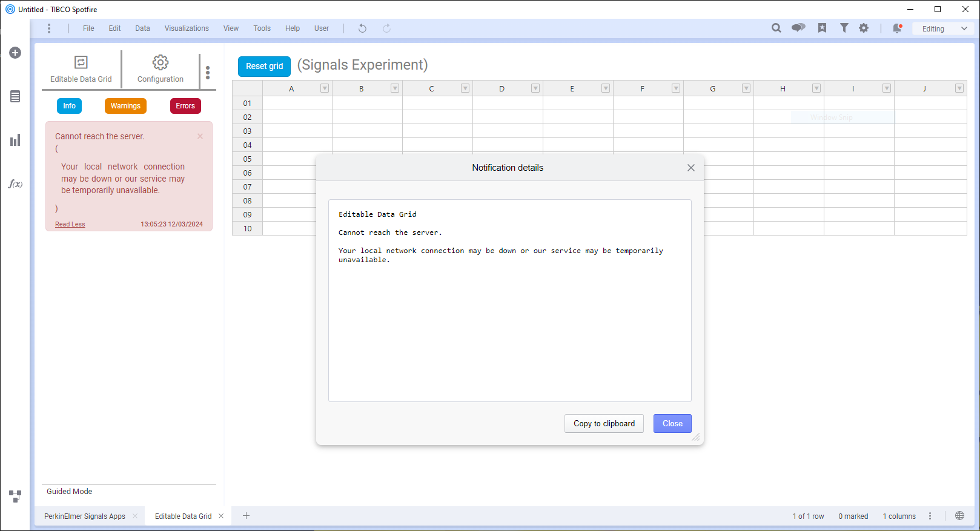The height and width of the screenshot is (531, 980).
Task: Open column A dropdown arrow
Action: 325,88
